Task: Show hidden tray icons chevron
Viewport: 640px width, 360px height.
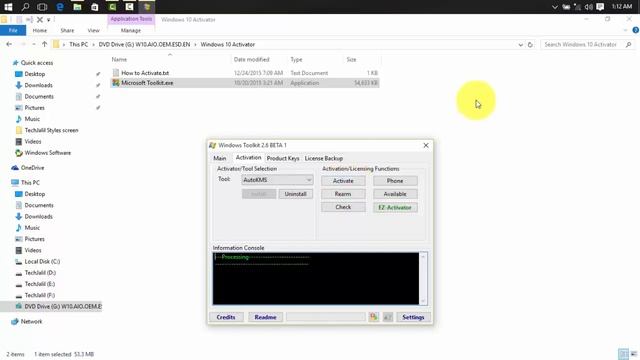Action: click(x=554, y=7)
